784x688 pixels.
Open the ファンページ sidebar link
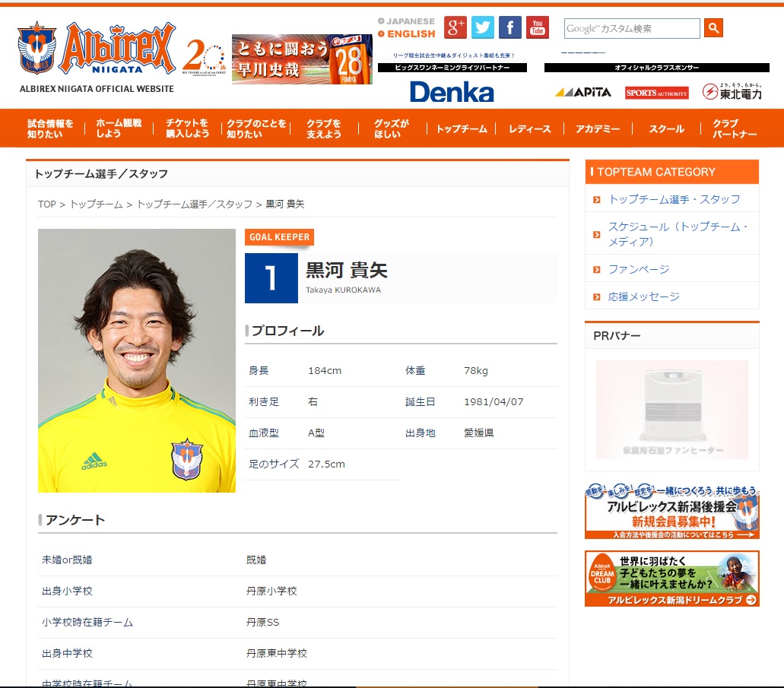(x=638, y=269)
